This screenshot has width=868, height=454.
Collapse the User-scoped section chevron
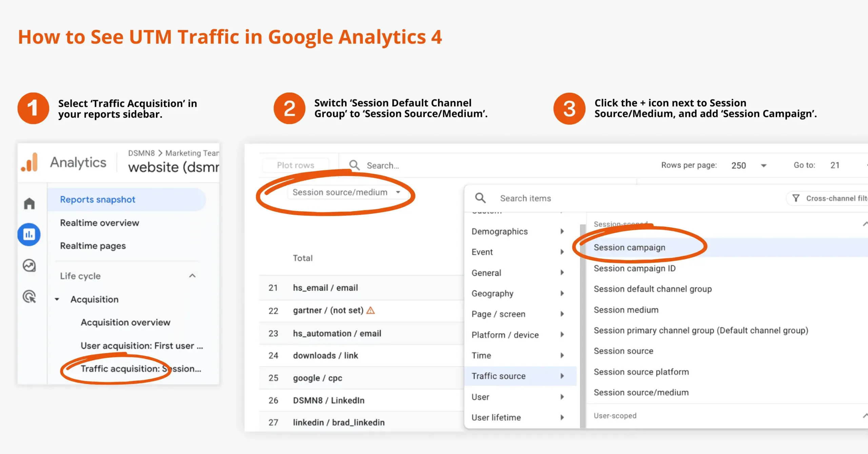click(x=865, y=415)
